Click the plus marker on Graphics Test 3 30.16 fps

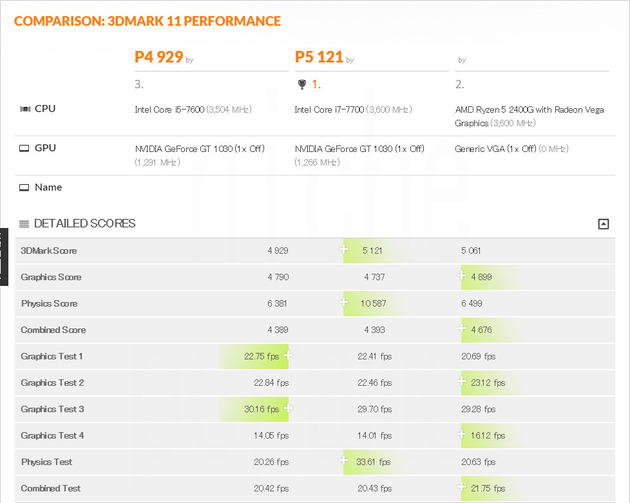point(288,408)
